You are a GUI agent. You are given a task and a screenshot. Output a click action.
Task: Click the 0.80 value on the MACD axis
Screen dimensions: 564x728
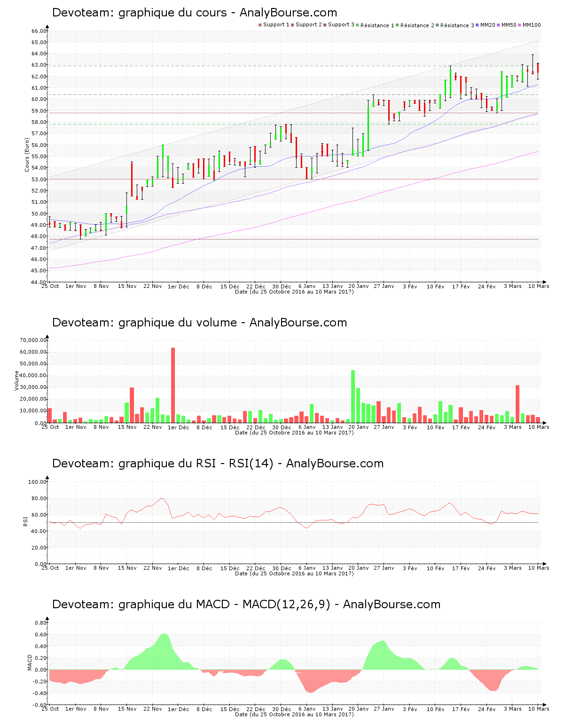click(41, 623)
